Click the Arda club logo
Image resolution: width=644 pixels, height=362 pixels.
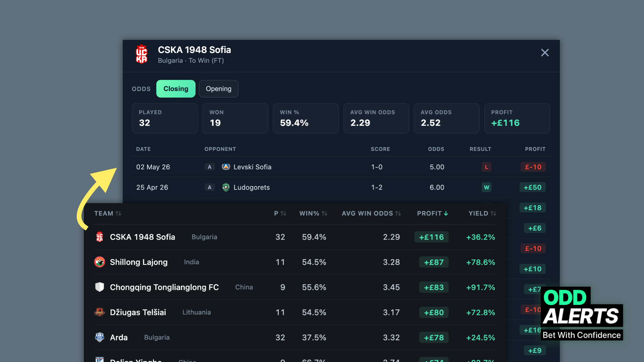tap(100, 338)
